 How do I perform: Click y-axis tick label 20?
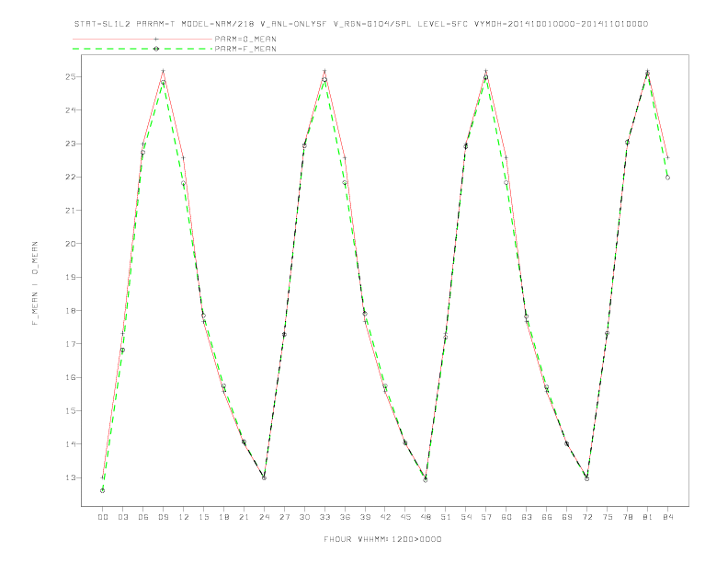(x=70, y=244)
